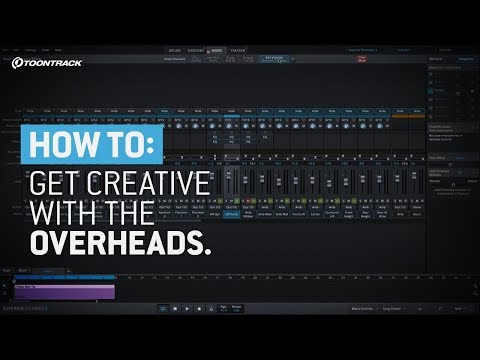Solo the Amb Near channel
480x360 pixels.
[x=260, y=201]
